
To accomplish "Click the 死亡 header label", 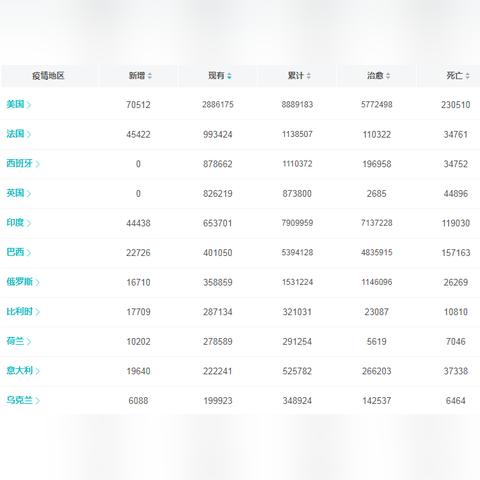I will (x=455, y=76).
